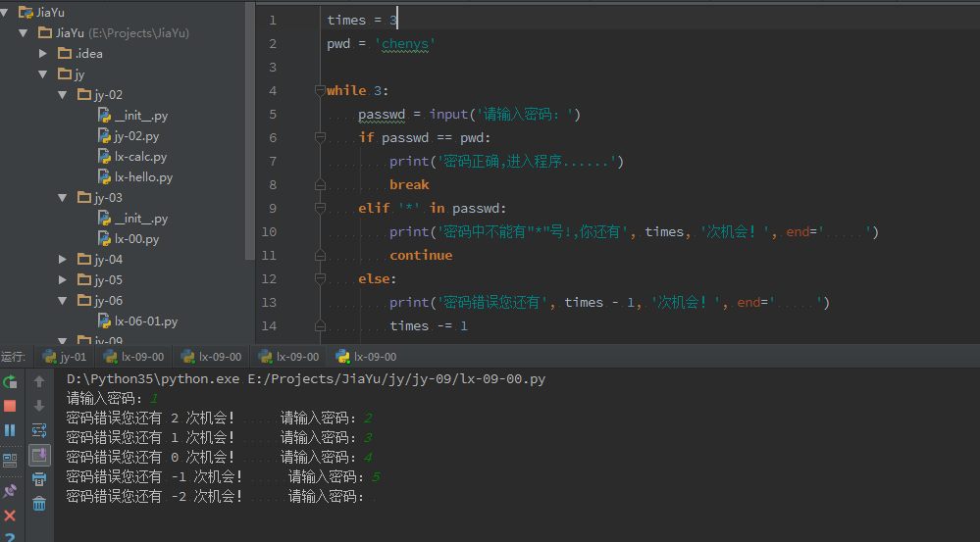980x542 pixels.
Task: Clear console using the trash can icon
Action: [39, 504]
